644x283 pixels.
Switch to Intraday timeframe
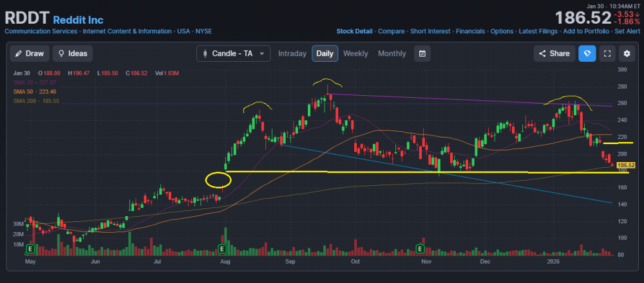[292, 53]
